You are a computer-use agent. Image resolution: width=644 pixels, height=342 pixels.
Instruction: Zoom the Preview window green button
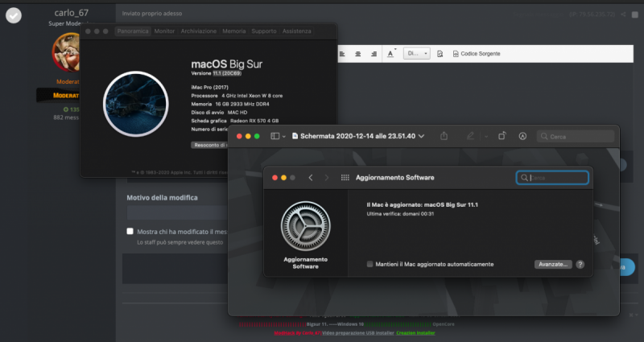tap(257, 136)
